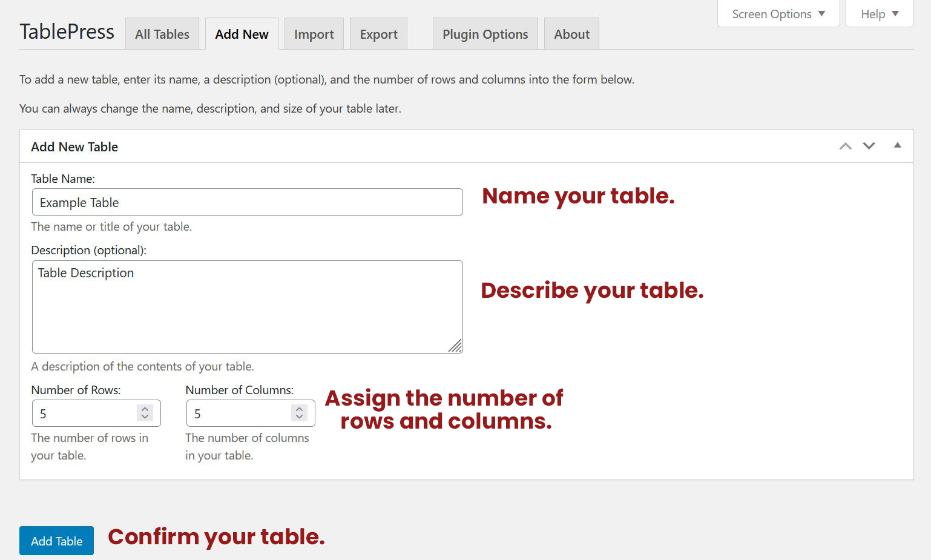Move Add New Table box down

click(x=869, y=146)
